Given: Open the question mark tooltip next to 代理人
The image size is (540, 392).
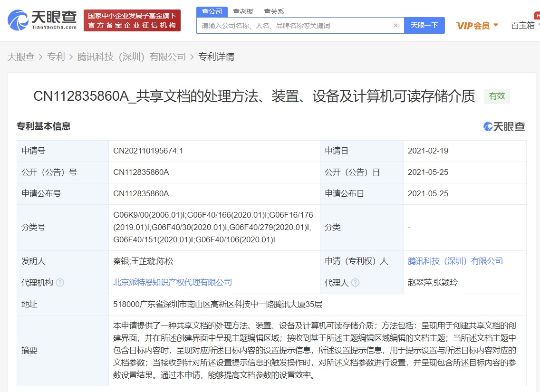Looking at the screenshot, I should (355, 283).
